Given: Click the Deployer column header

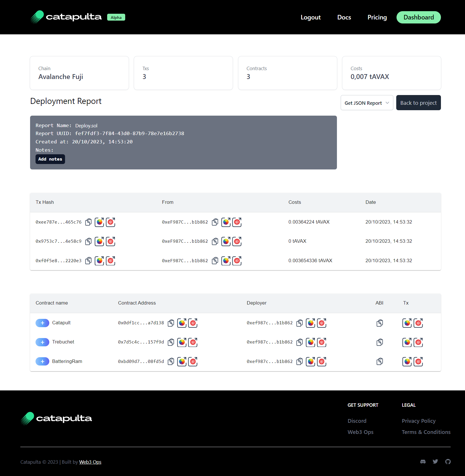Looking at the screenshot, I should coord(256,303).
